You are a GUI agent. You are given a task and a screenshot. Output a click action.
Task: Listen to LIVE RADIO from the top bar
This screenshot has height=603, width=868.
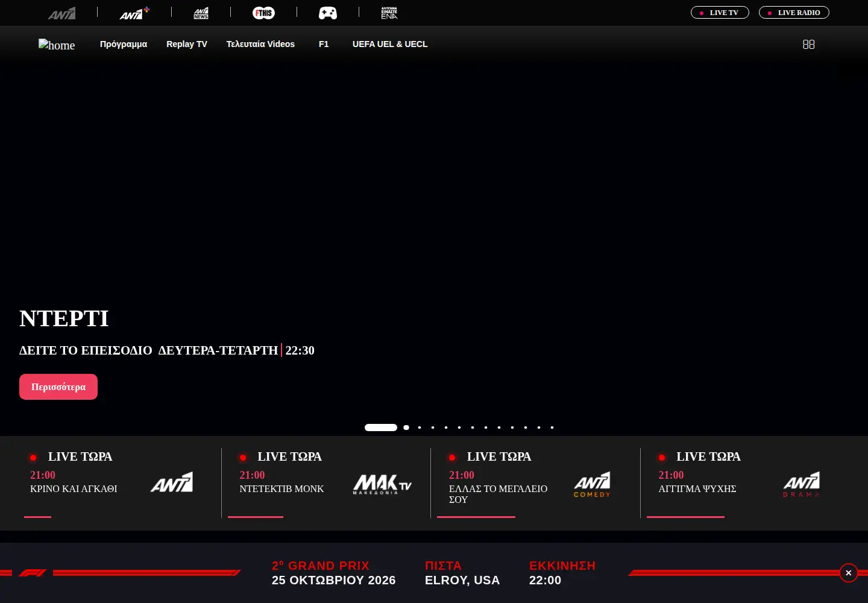(x=794, y=13)
